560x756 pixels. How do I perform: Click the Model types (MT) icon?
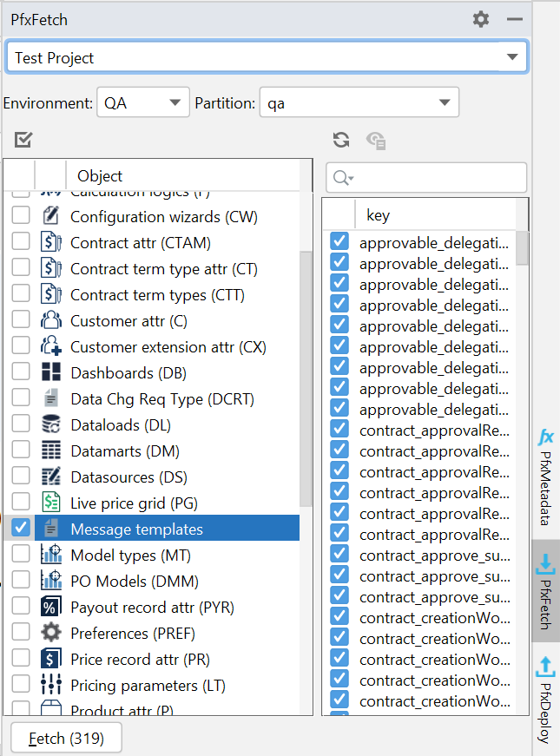click(x=50, y=555)
